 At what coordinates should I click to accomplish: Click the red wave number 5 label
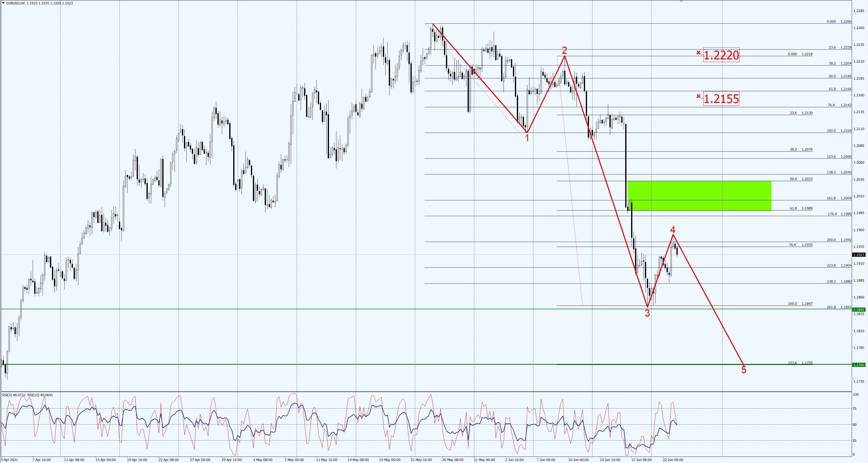(x=744, y=370)
